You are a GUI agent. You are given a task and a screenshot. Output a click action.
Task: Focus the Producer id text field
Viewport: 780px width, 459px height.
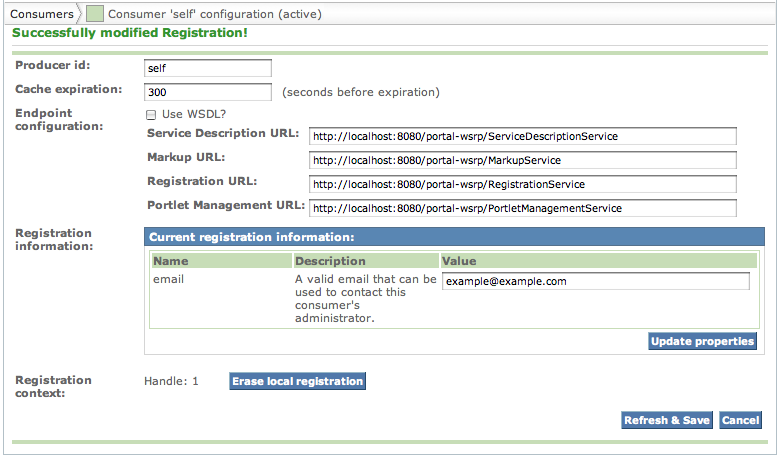208,68
